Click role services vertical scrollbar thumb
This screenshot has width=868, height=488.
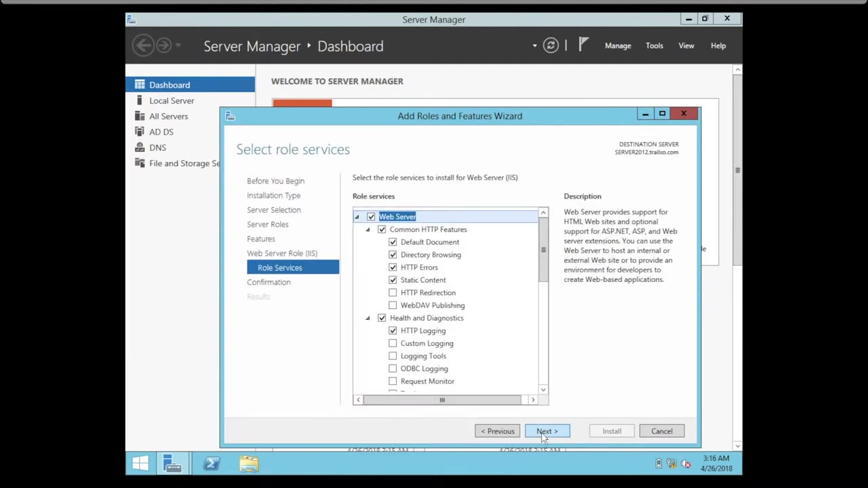pyautogui.click(x=543, y=250)
